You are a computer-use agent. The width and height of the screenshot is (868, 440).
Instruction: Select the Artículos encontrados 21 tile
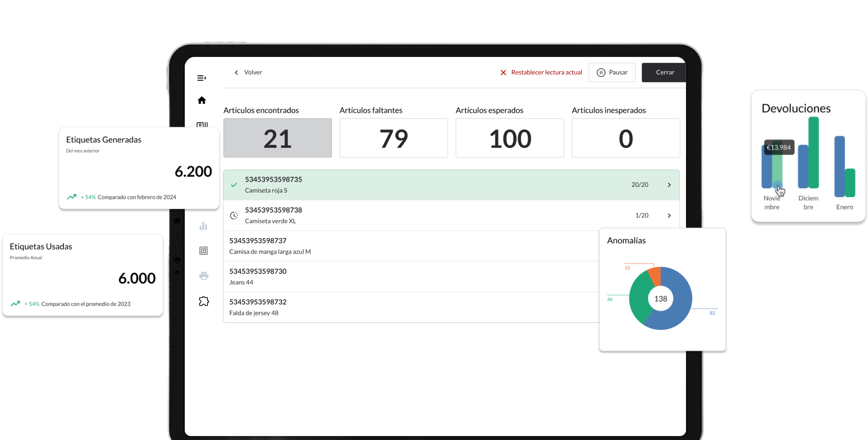pyautogui.click(x=278, y=138)
